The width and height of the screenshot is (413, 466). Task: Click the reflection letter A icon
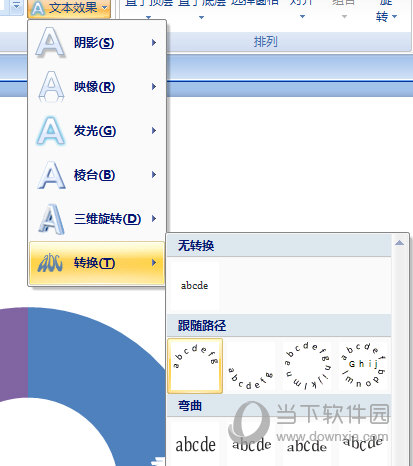click(51, 87)
